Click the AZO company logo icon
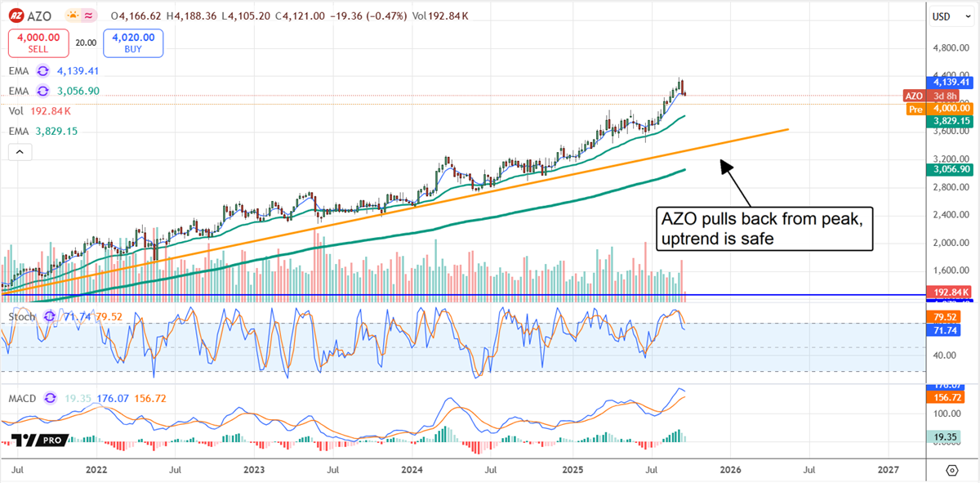Image resolution: width=980 pixels, height=483 pixels. pyautogui.click(x=17, y=15)
